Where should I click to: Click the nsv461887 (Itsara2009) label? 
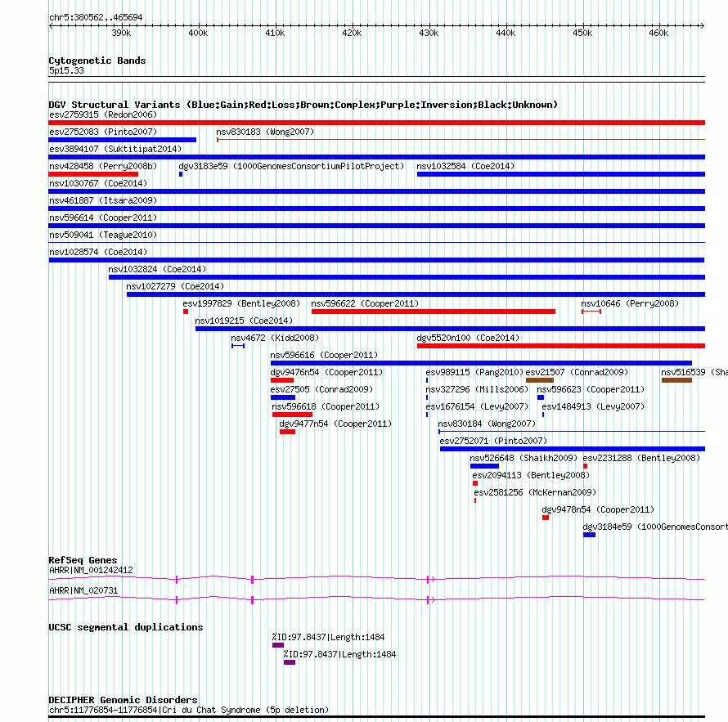pyautogui.click(x=103, y=200)
